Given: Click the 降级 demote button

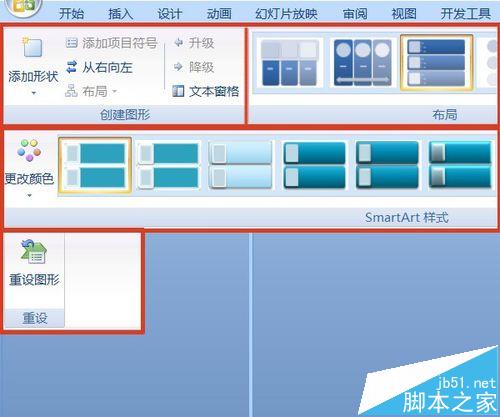Looking at the screenshot, I should tap(194, 67).
